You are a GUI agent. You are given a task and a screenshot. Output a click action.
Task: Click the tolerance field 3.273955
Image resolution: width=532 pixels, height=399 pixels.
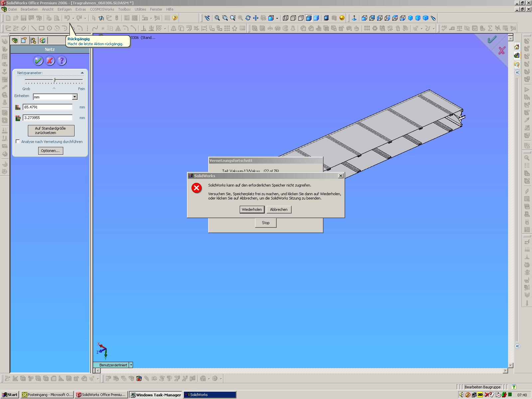[x=48, y=118]
